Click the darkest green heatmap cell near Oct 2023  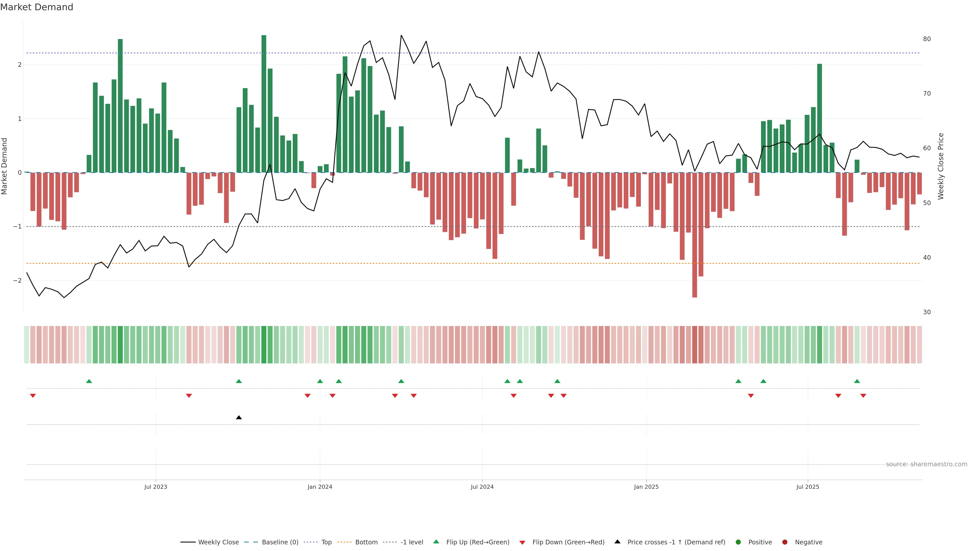coord(264,345)
